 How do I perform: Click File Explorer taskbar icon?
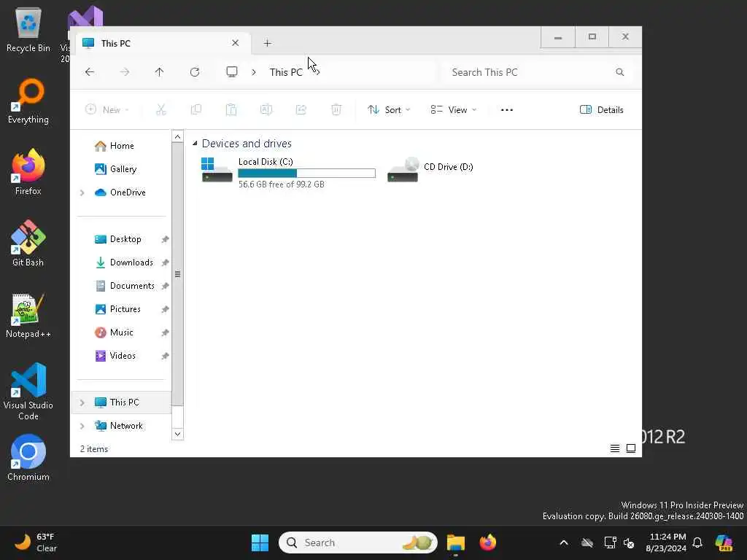(x=455, y=542)
